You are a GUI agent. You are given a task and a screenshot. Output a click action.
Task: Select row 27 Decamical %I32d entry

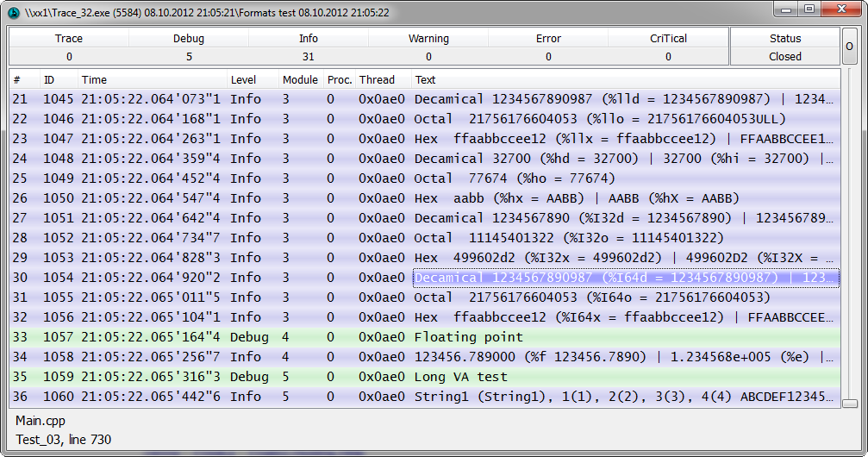425,217
